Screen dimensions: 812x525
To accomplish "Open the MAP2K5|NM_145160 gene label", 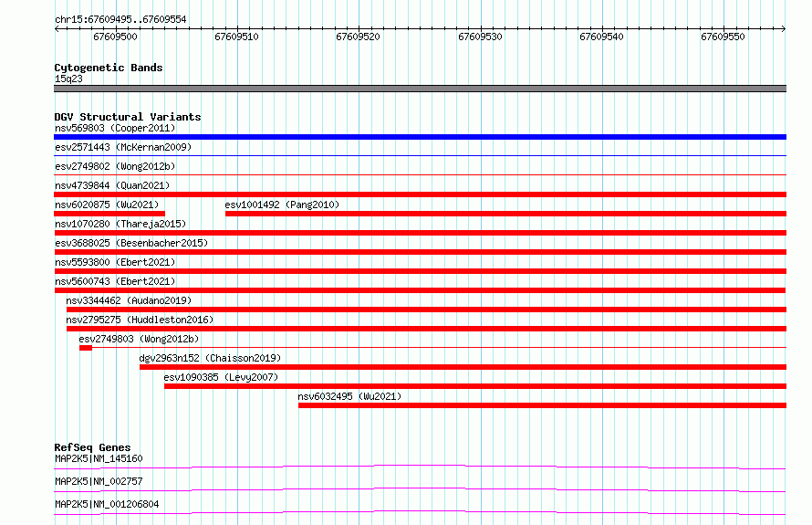I will pos(99,458).
